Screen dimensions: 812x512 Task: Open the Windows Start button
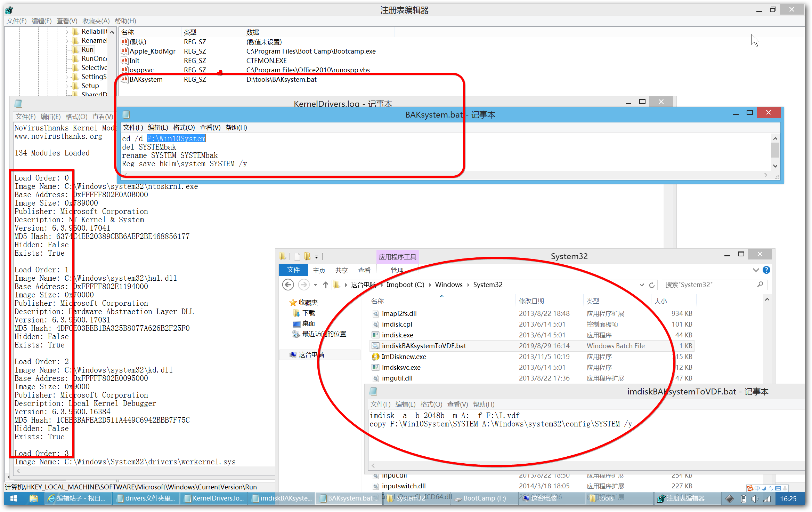point(14,498)
